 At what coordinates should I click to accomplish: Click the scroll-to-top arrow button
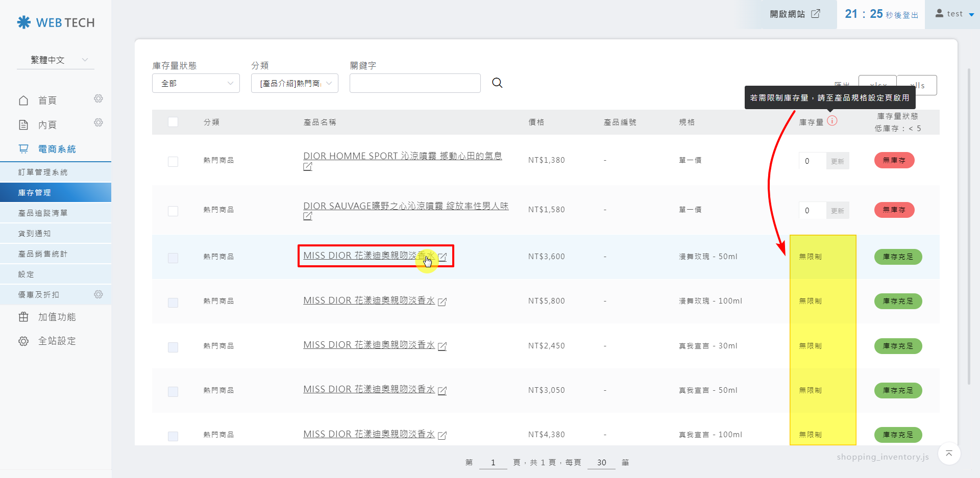(949, 454)
